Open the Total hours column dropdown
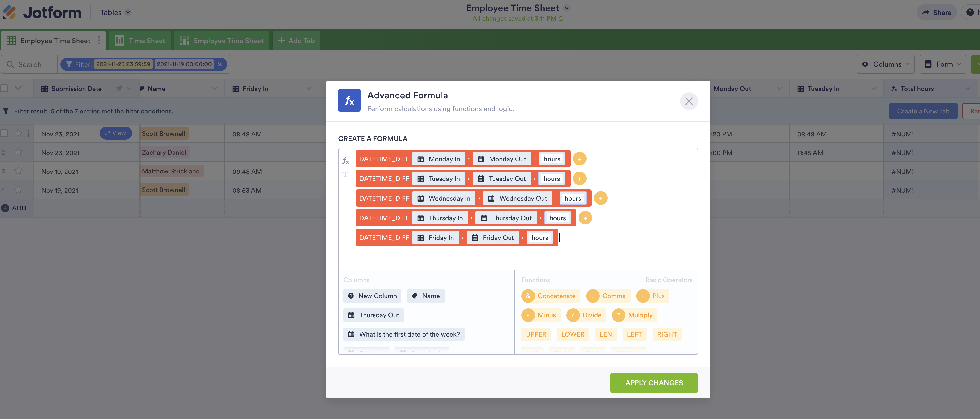 pyautogui.click(x=967, y=89)
